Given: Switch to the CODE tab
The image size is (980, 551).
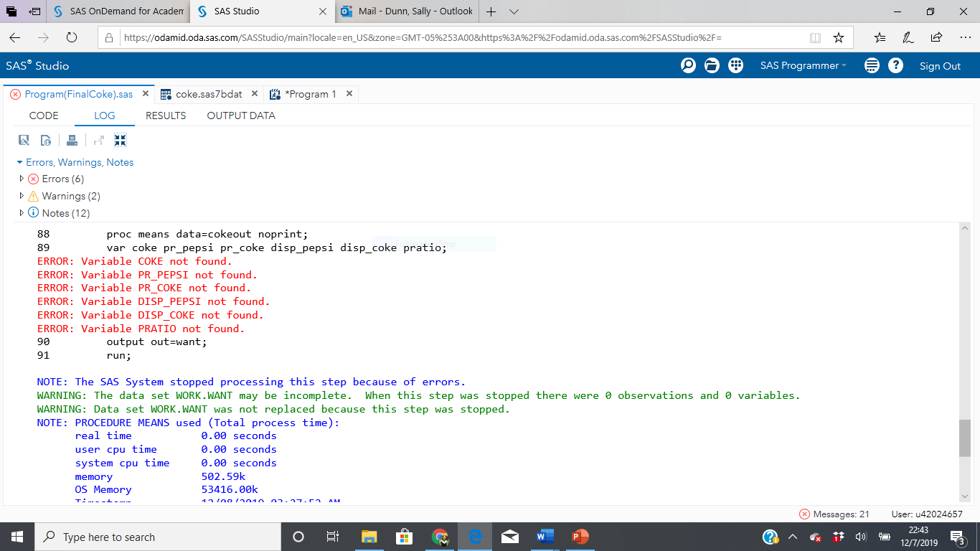Looking at the screenshot, I should (x=44, y=116).
